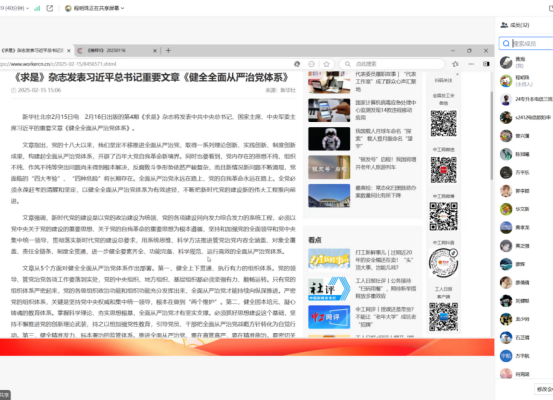Click the 共享 button at bottom left
The image size is (553, 400).
pos(5,395)
